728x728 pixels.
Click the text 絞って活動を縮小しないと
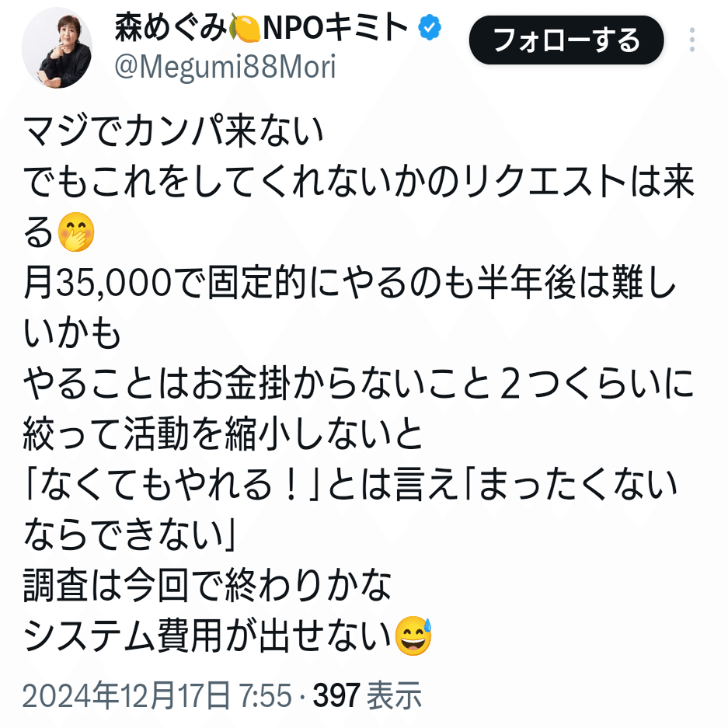(x=223, y=434)
